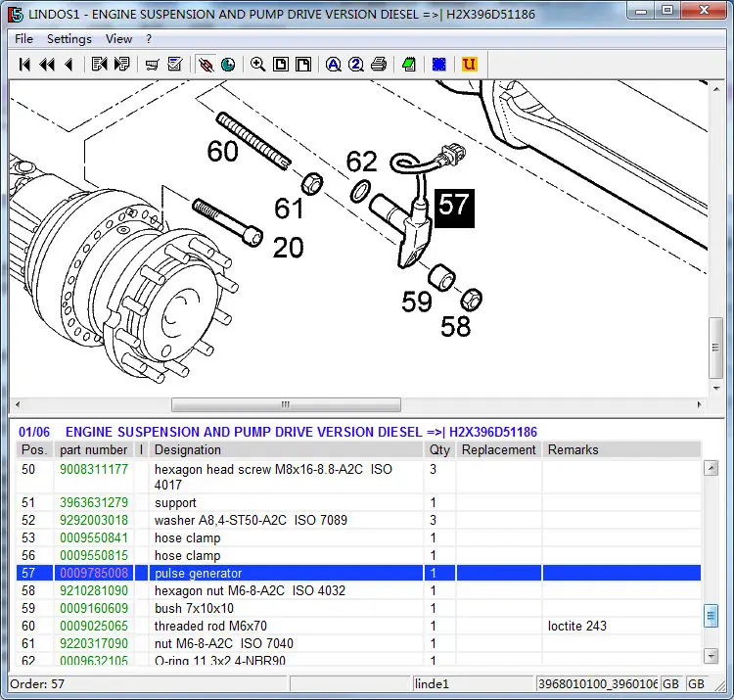This screenshot has height=700, width=734.
Task: Select part number 0009025065
Action: (94, 626)
